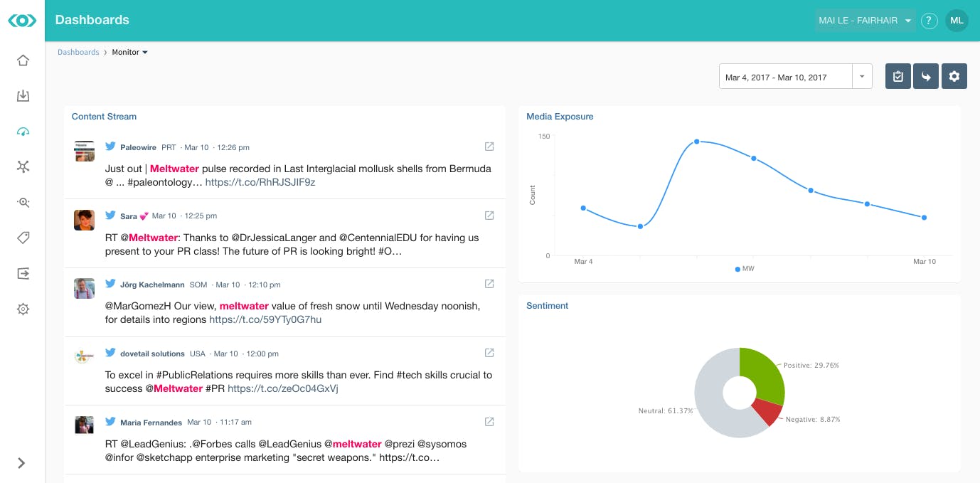Open the MAI LE - FAIRHAIR account dropdown
Screen dimensions: 980x483
(x=865, y=21)
